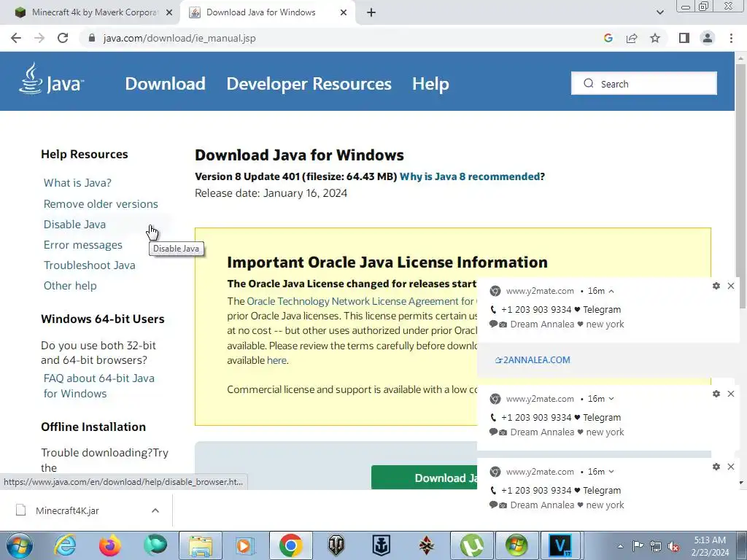747x560 pixels.
Task: Open settings gear of top notification
Action: click(x=716, y=286)
